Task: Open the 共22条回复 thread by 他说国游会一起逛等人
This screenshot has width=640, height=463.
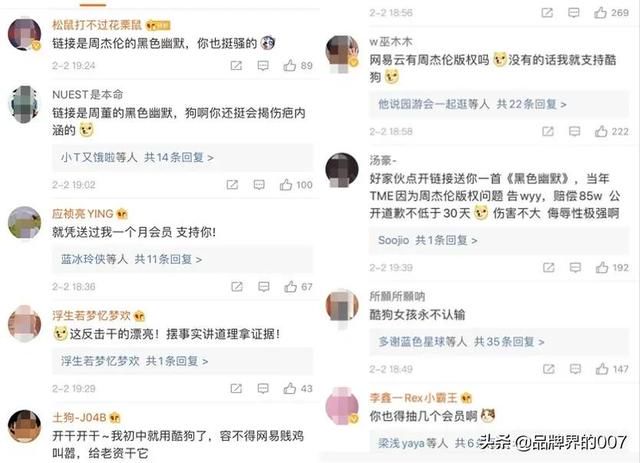Action: pos(531,105)
